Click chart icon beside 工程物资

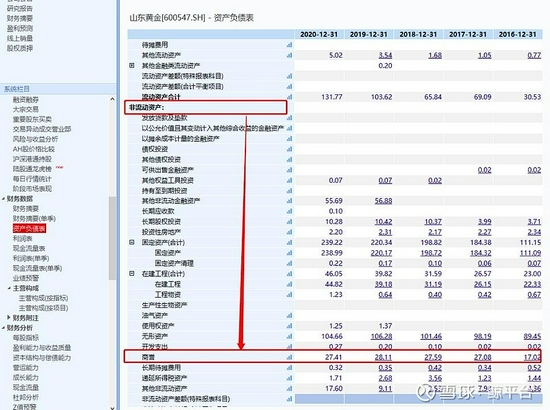(x=289, y=295)
